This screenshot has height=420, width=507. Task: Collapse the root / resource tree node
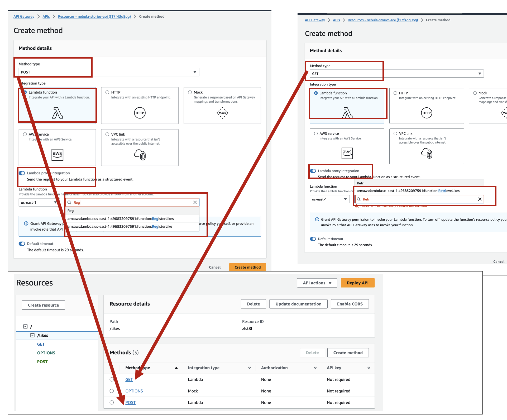point(25,327)
